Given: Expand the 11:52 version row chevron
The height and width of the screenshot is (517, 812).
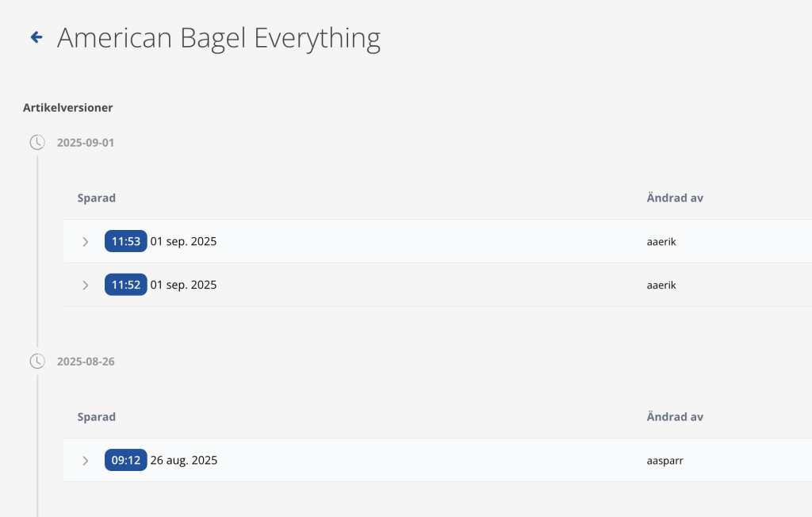Looking at the screenshot, I should pyautogui.click(x=86, y=285).
